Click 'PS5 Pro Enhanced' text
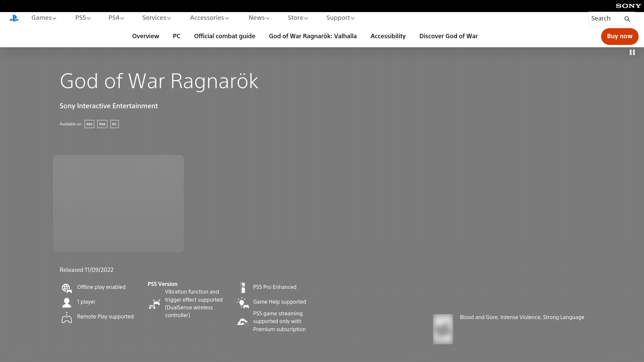 (x=275, y=287)
